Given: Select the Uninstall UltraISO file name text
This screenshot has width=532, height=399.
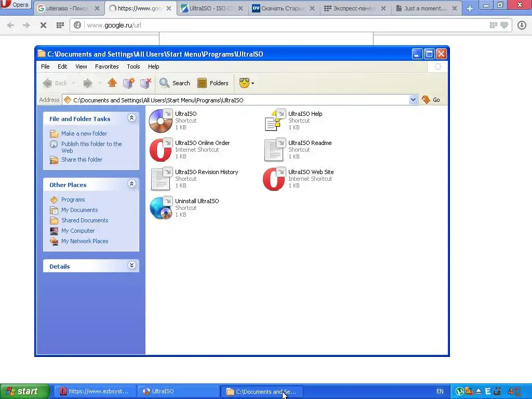Looking at the screenshot, I should tap(197, 201).
